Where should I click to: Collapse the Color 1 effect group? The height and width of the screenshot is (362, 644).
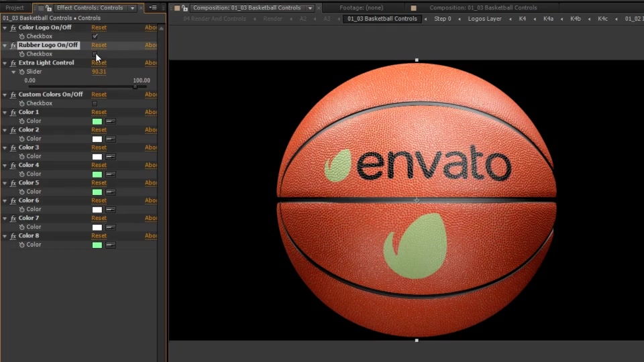pyautogui.click(x=5, y=112)
